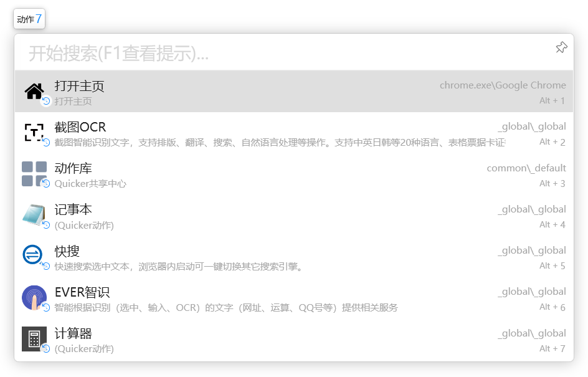
Task: Click the Alt + 5 shortcut hint
Action: [x=552, y=266]
